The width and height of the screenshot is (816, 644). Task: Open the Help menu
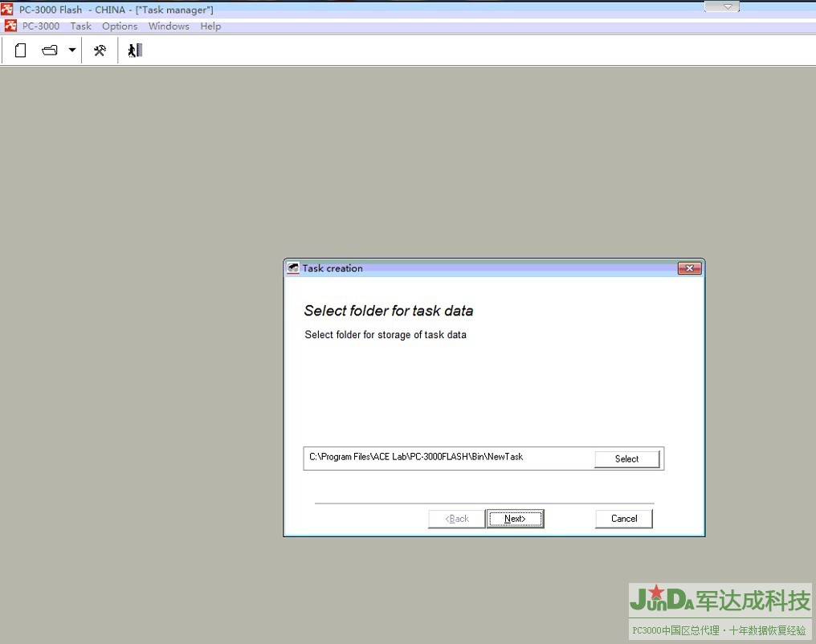tap(210, 26)
